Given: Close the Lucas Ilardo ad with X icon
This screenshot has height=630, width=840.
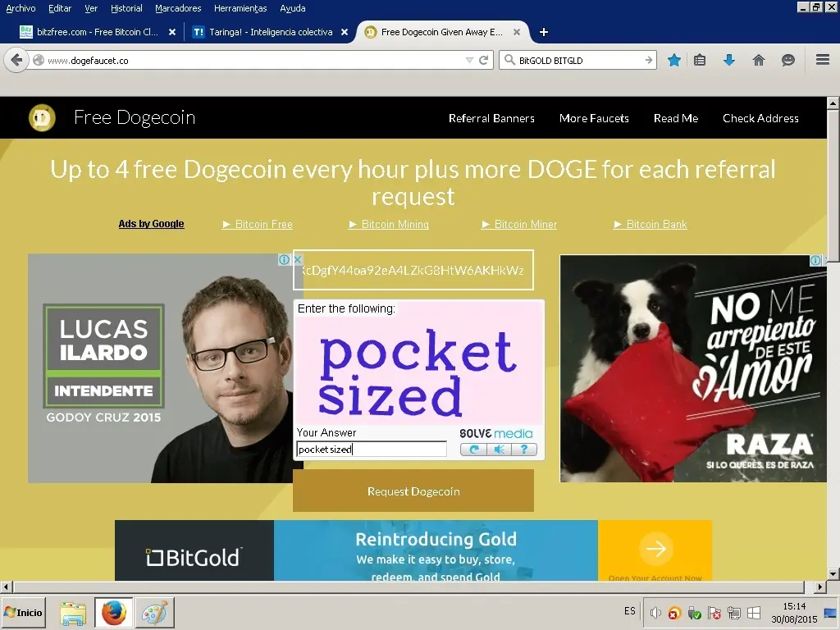Looking at the screenshot, I should point(299,260).
